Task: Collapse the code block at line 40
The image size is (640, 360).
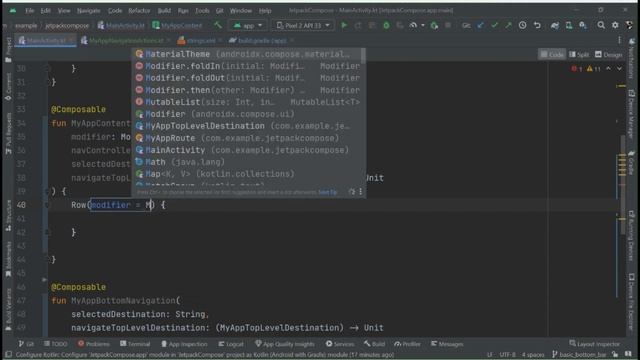Action: (47, 205)
